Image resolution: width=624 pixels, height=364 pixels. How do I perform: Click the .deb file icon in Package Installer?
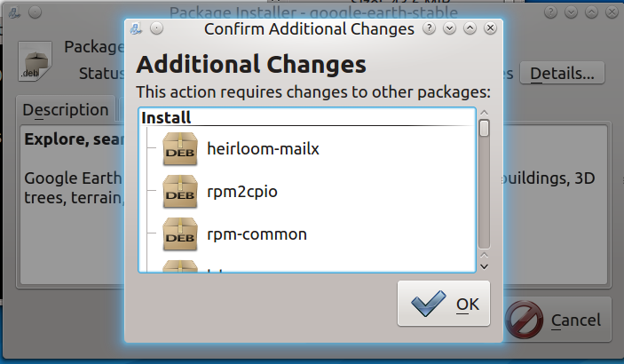36,62
